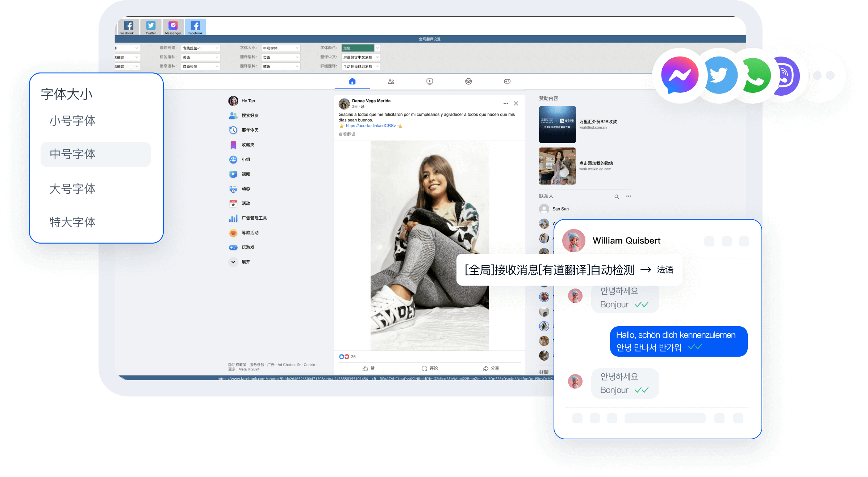
Task: Open the https://acortar.link/cdCRSv link
Action: coord(370,125)
